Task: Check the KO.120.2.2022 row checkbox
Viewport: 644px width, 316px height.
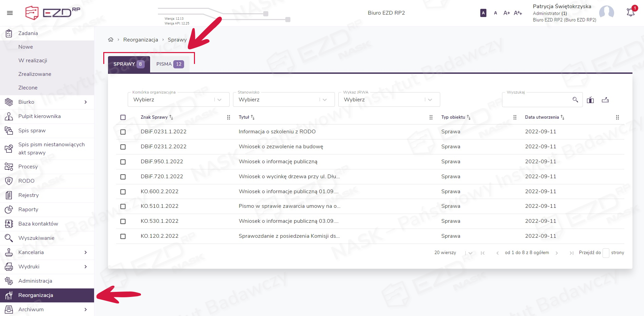Action: 123,236
